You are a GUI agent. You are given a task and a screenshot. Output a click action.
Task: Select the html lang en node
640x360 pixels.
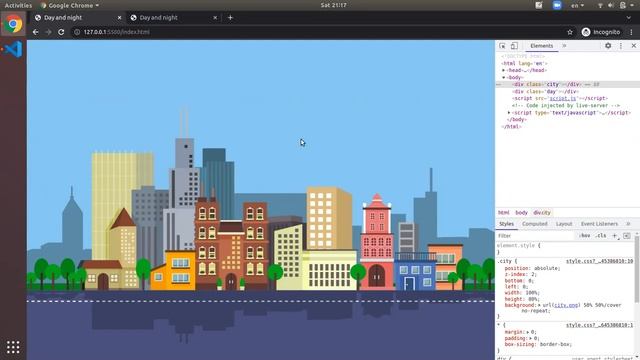point(524,63)
